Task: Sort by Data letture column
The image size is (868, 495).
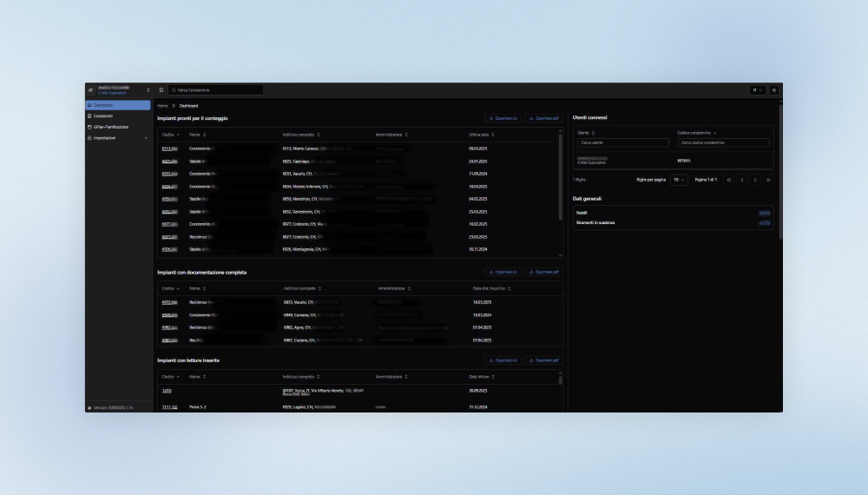Action: tap(481, 377)
